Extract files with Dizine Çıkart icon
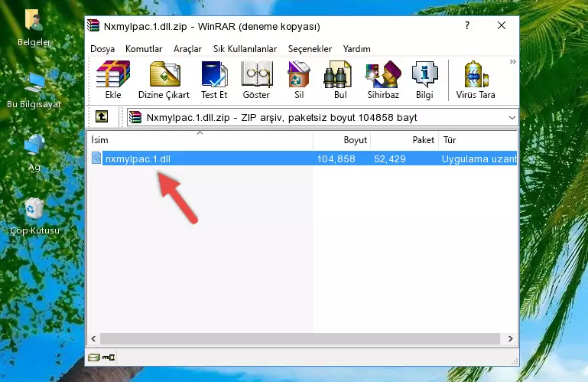This screenshot has height=382, width=588. (164, 80)
